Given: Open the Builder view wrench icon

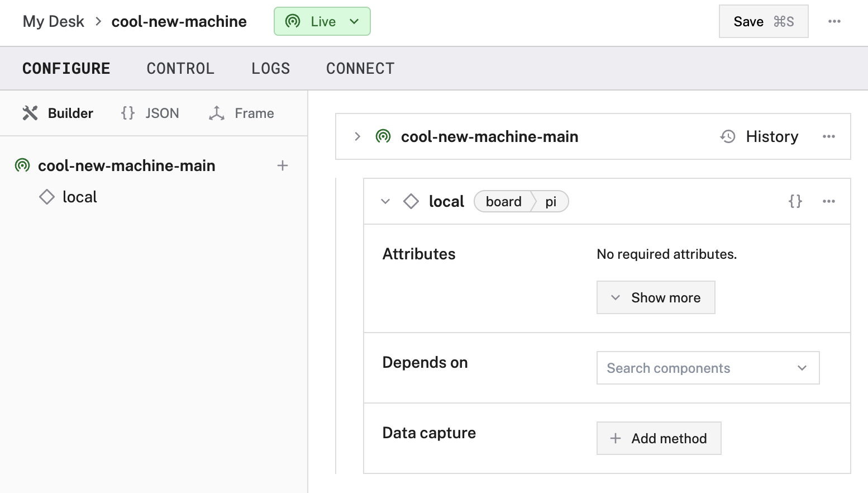Looking at the screenshot, I should 30,113.
